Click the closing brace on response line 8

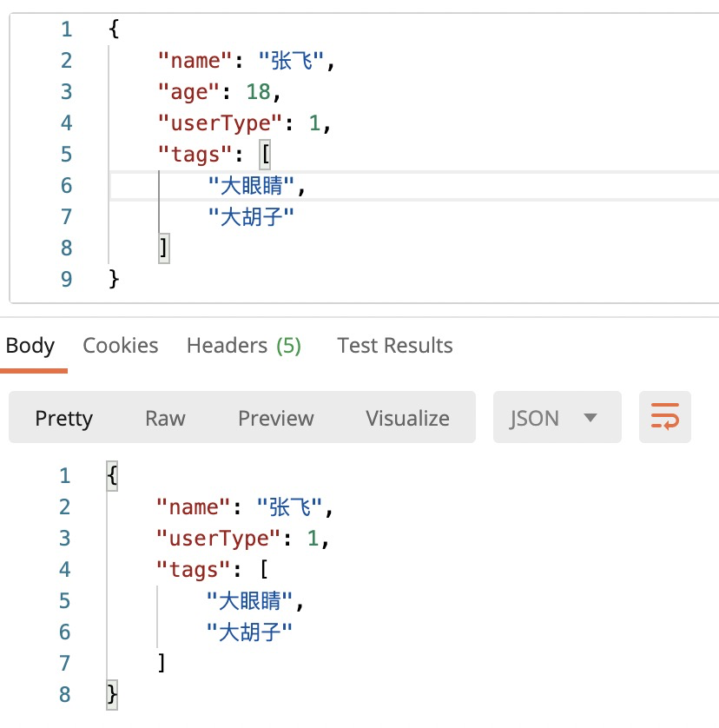coord(111,695)
